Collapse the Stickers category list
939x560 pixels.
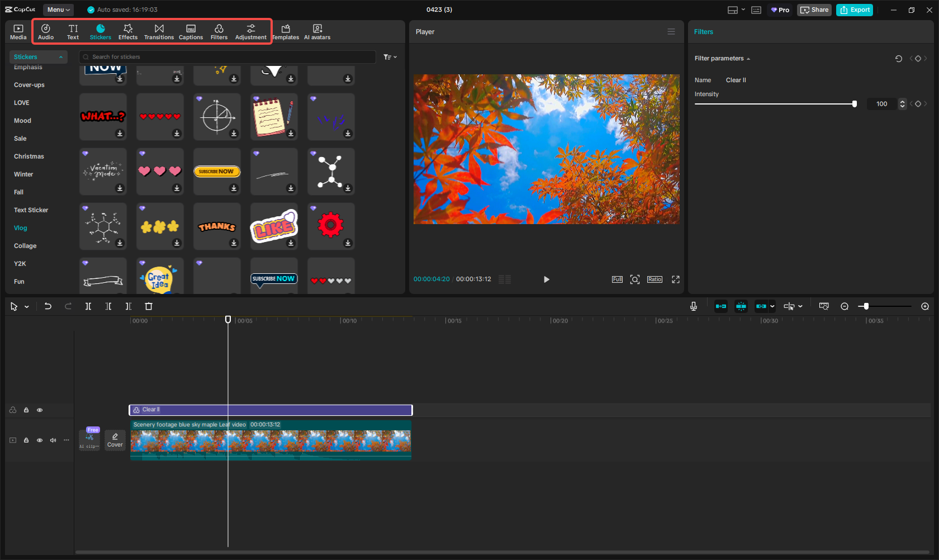pos(61,56)
